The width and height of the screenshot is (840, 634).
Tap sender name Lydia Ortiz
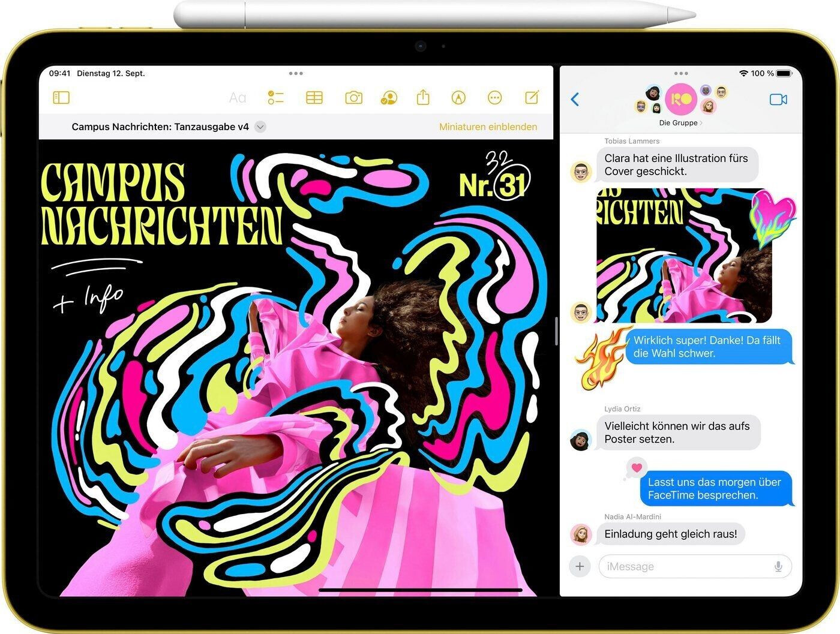pos(622,408)
